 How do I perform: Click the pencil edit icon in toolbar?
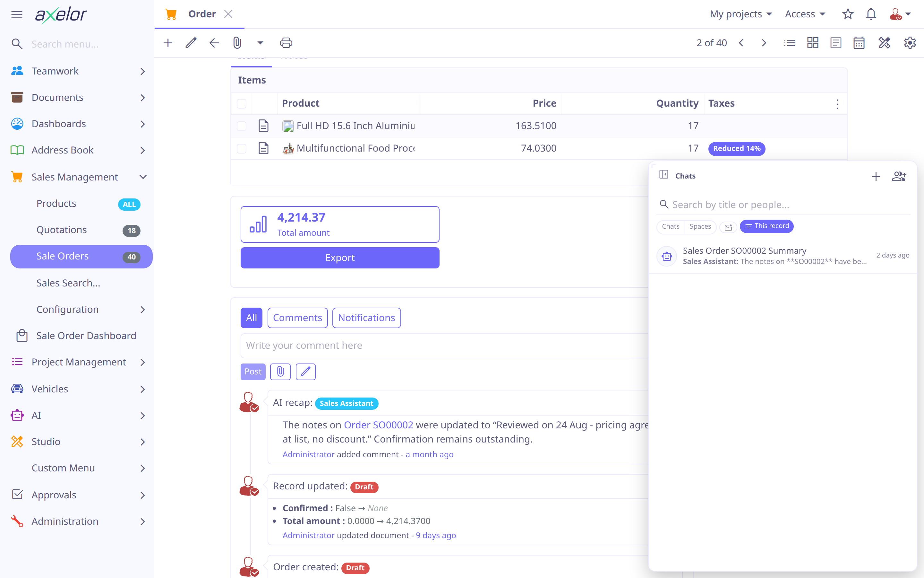[x=191, y=43]
